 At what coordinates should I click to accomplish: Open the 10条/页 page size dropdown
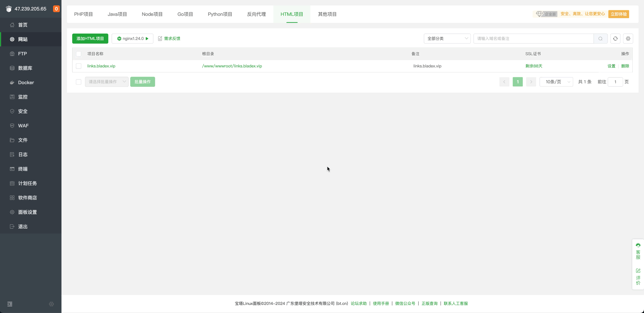pyautogui.click(x=556, y=82)
